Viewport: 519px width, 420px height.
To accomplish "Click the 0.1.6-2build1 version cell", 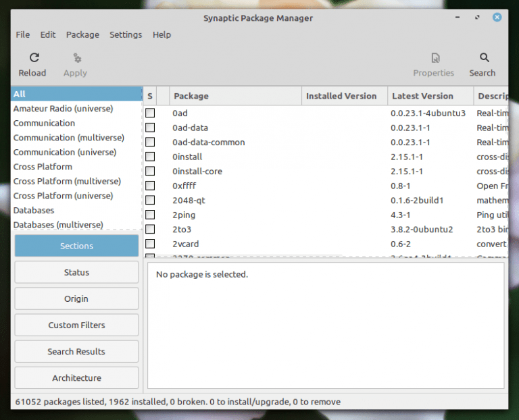I will [x=417, y=201].
